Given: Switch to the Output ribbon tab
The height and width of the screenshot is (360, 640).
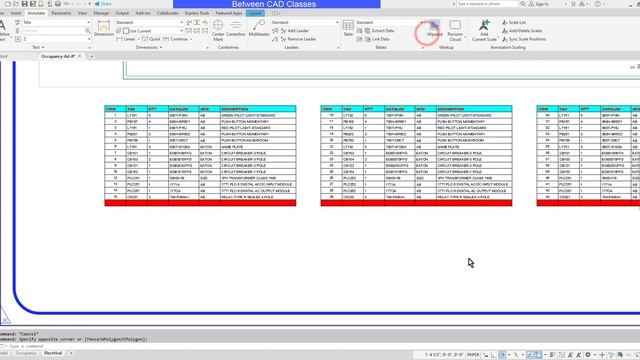Looking at the screenshot, I should click(122, 13).
